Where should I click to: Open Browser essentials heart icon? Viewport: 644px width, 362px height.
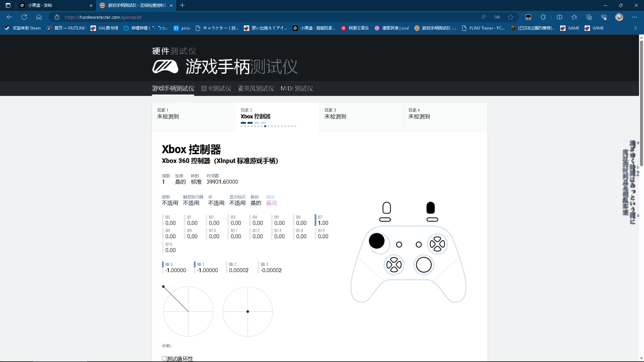(604, 17)
